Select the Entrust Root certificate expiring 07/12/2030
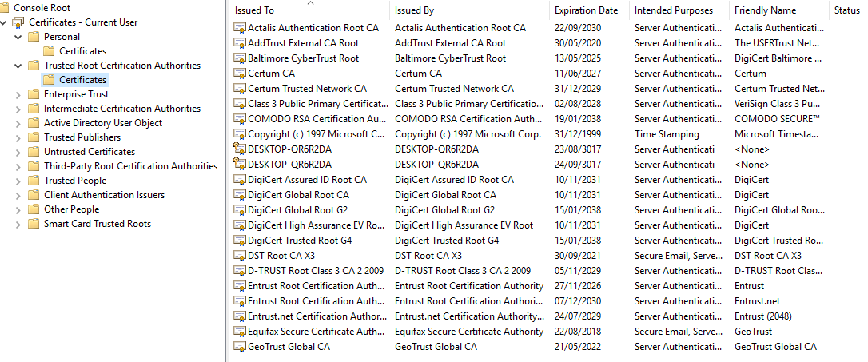Image resolution: width=868 pixels, height=362 pixels. coord(316,301)
